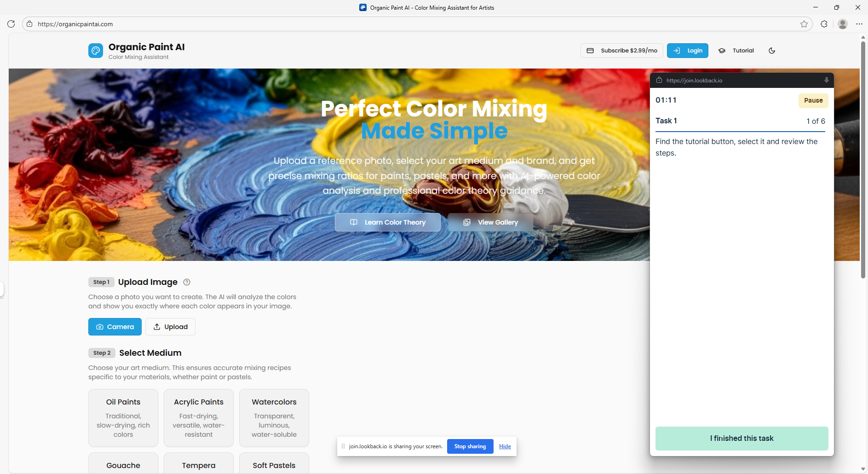Viewport: 868px width, 474px height.
Task: Open Learn Color Theory
Action: [388, 222]
